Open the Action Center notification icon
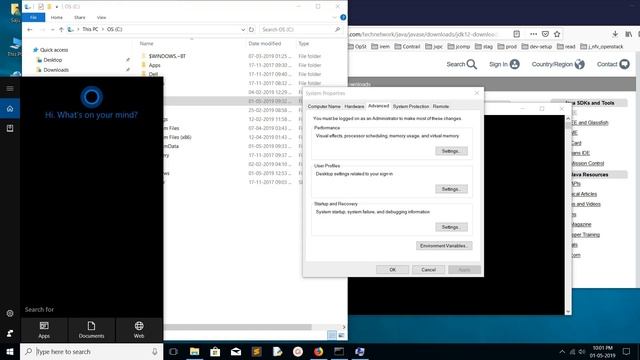This screenshot has width=640, height=360. (x=627, y=351)
